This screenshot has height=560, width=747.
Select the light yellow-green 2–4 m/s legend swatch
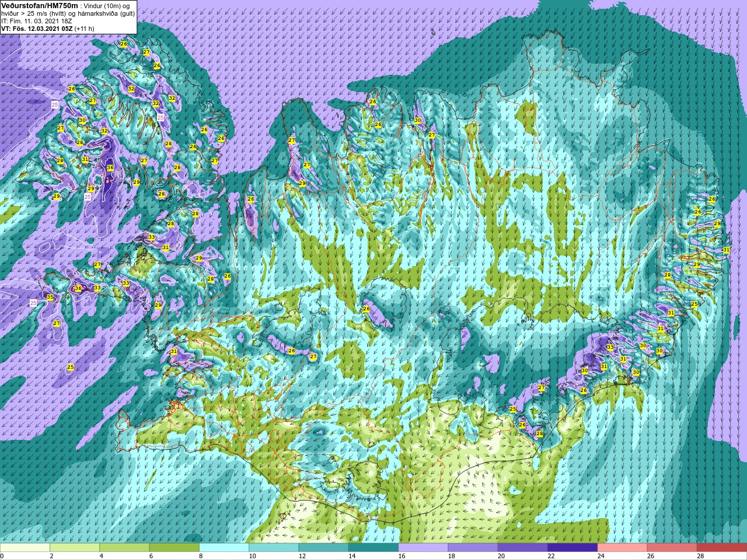[x=75, y=548]
